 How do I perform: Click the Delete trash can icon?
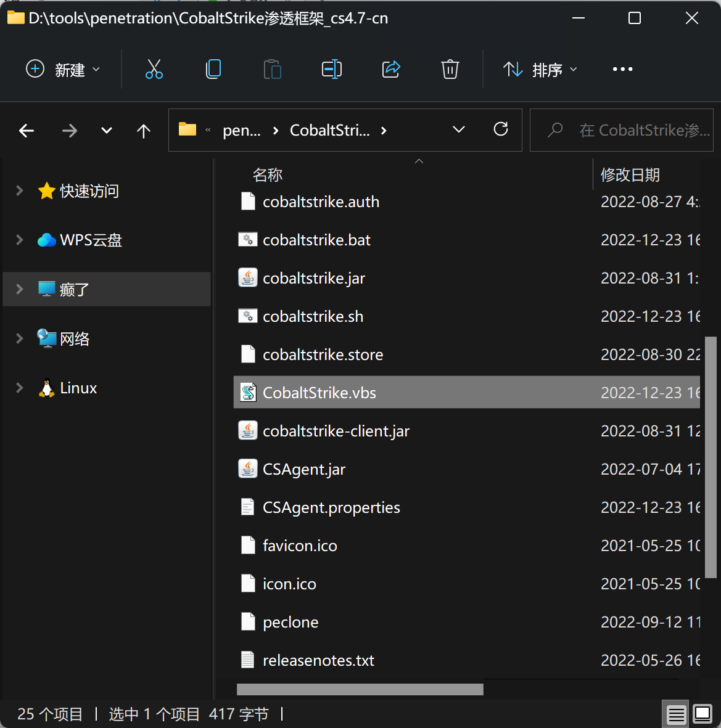point(450,70)
